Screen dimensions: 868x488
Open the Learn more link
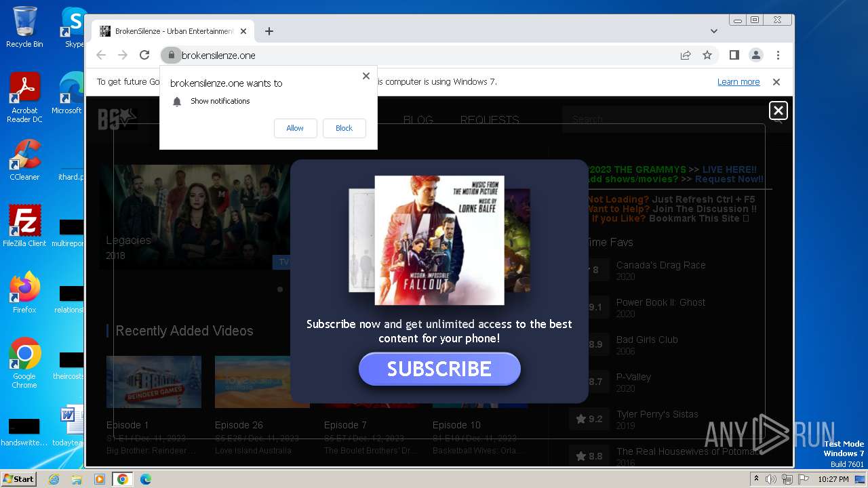738,82
